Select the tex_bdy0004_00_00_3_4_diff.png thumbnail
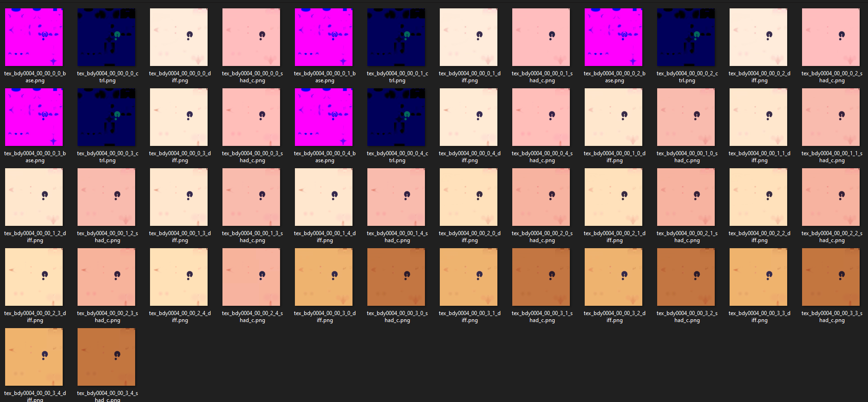Viewport: 868px width, 402px height. (34, 357)
